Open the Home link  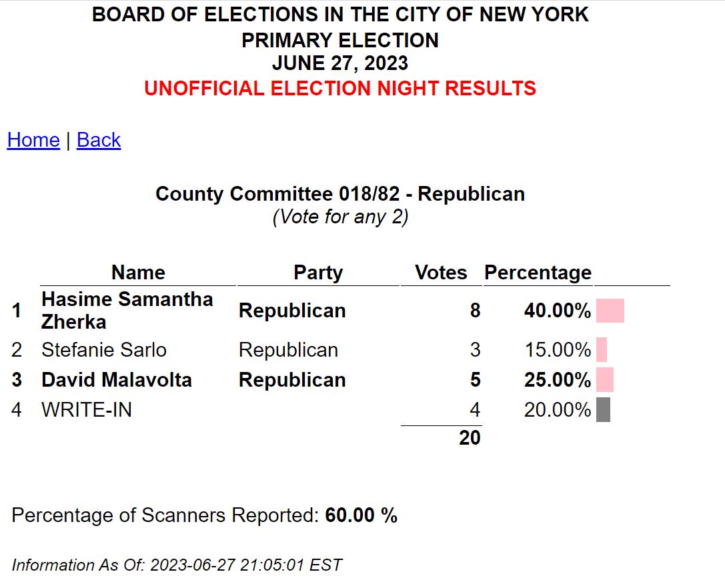pyautogui.click(x=33, y=139)
